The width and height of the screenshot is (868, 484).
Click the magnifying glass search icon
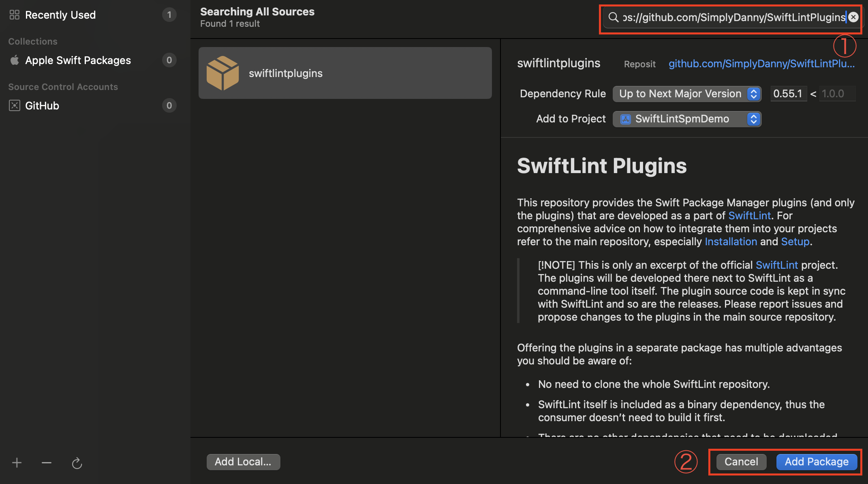[x=614, y=17]
